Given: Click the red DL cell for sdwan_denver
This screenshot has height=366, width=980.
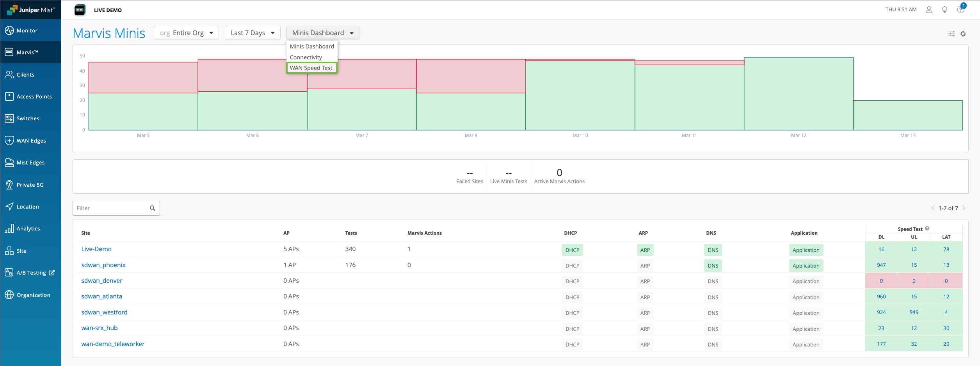Looking at the screenshot, I should pos(881,281).
